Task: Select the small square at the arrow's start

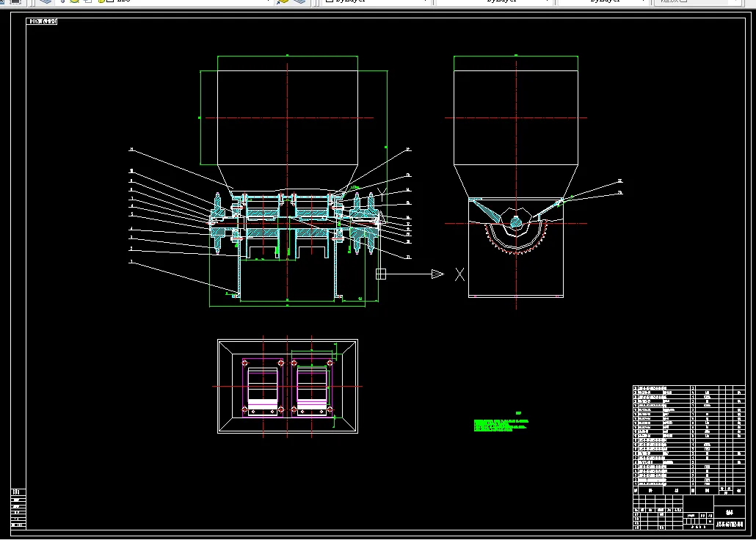Action: [x=381, y=274]
